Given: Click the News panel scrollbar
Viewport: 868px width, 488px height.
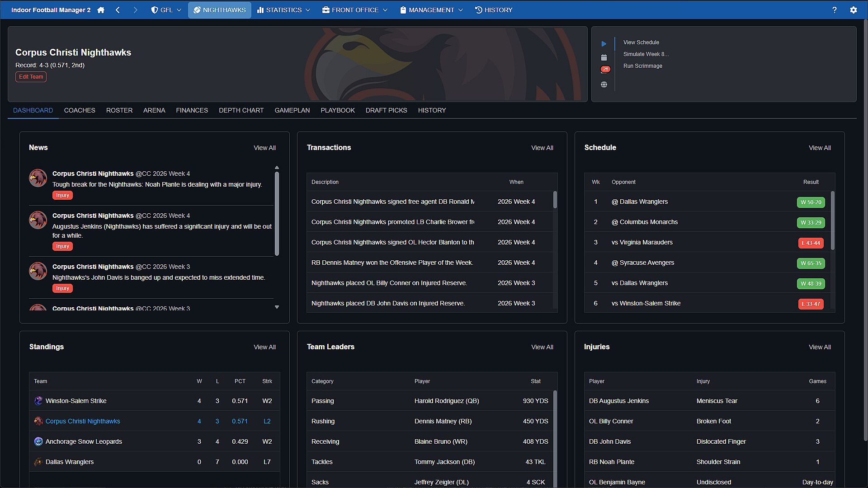Looking at the screenshot, I should pyautogui.click(x=277, y=213).
